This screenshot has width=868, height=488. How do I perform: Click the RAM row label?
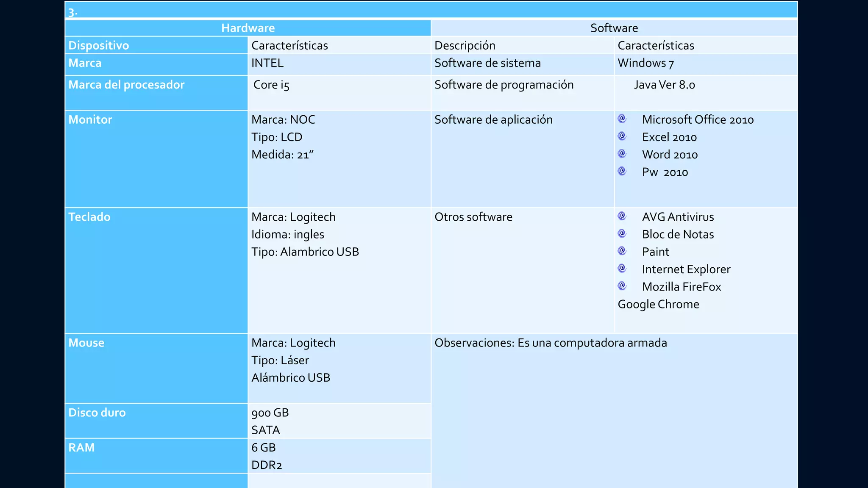coord(81,447)
